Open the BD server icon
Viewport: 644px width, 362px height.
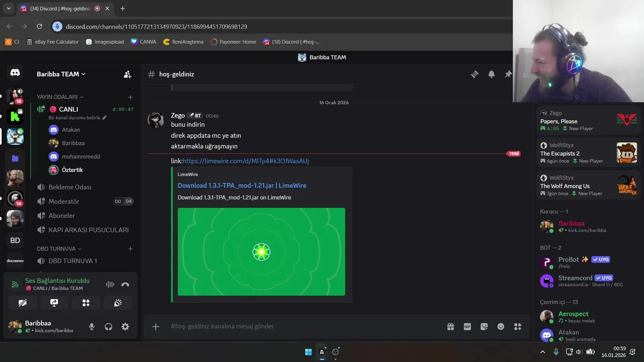(15, 240)
